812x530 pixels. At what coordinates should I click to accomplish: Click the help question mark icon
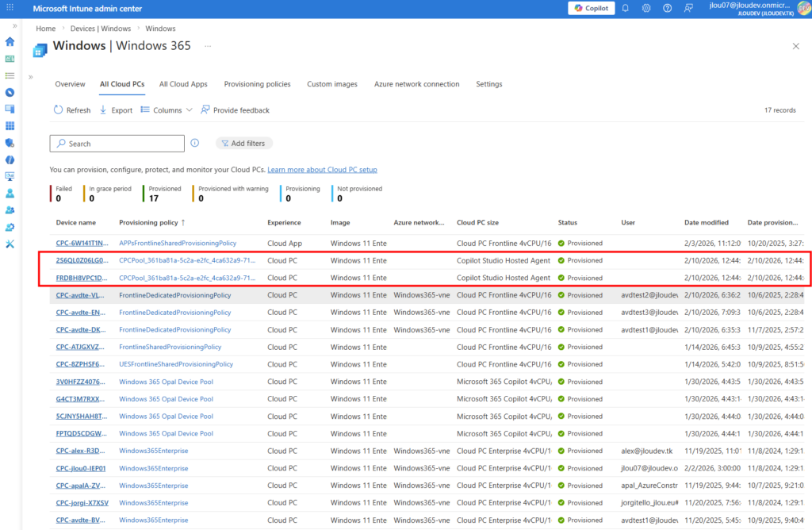point(667,8)
